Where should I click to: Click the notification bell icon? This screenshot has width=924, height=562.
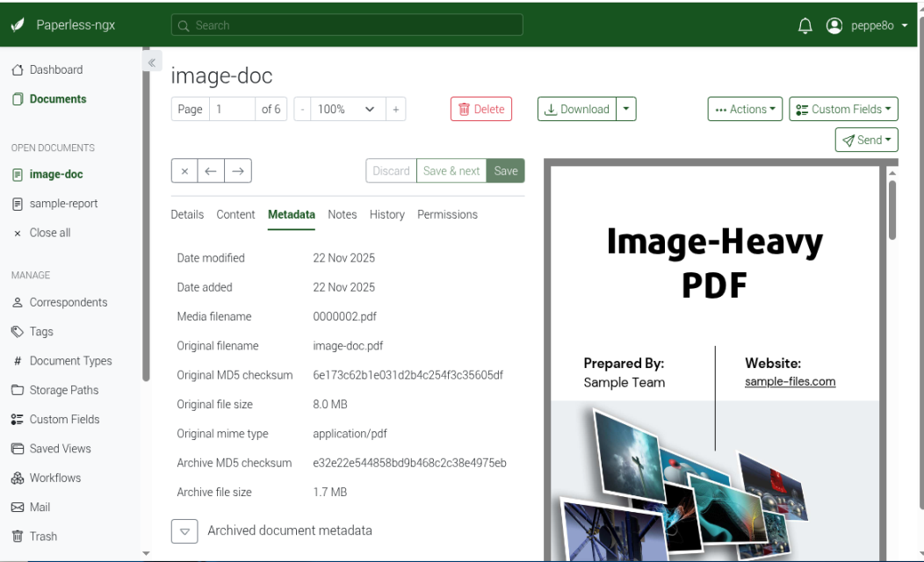click(x=805, y=25)
